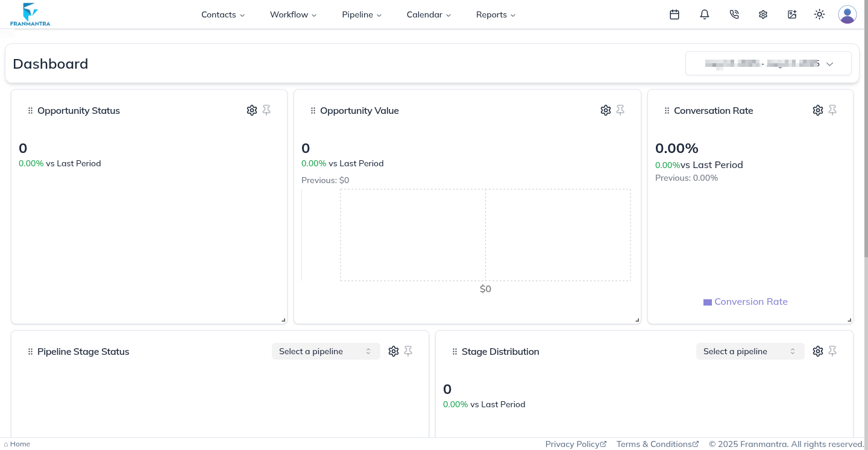The image size is (868, 450).
Task: Open the Terms & Conditions link
Action: pyautogui.click(x=657, y=444)
